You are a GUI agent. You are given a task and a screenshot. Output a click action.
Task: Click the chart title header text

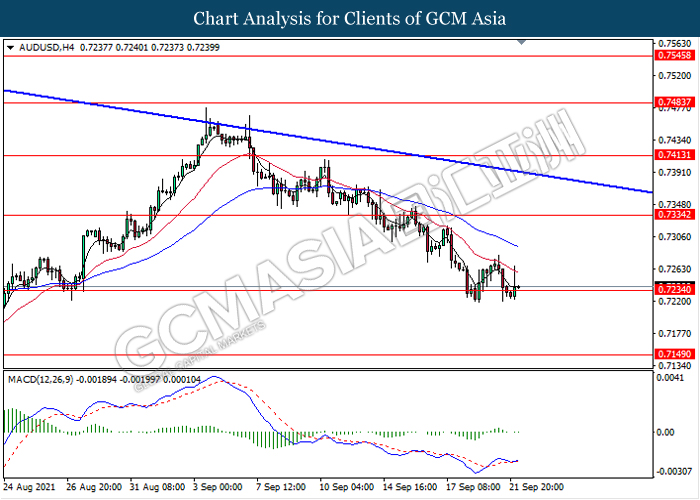350,19
